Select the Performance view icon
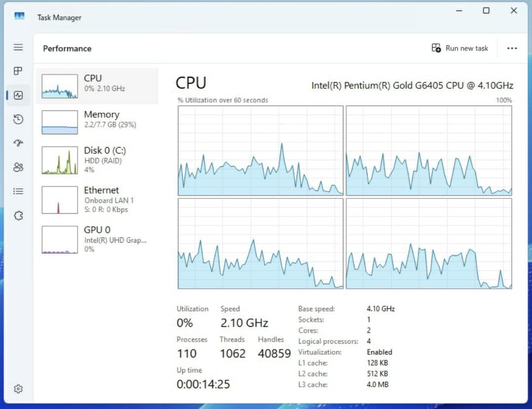The image size is (532, 409). pyautogui.click(x=18, y=95)
